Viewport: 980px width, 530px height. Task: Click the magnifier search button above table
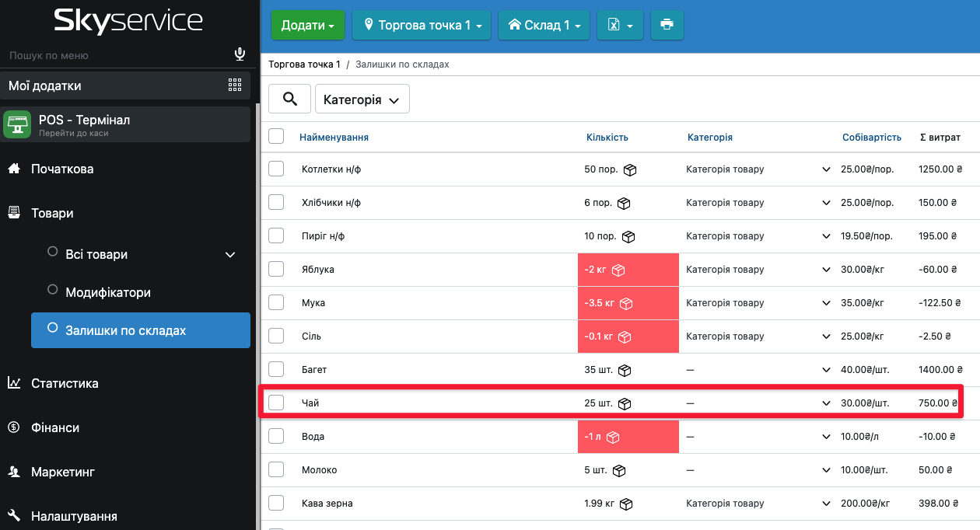pyautogui.click(x=290, y=99)
